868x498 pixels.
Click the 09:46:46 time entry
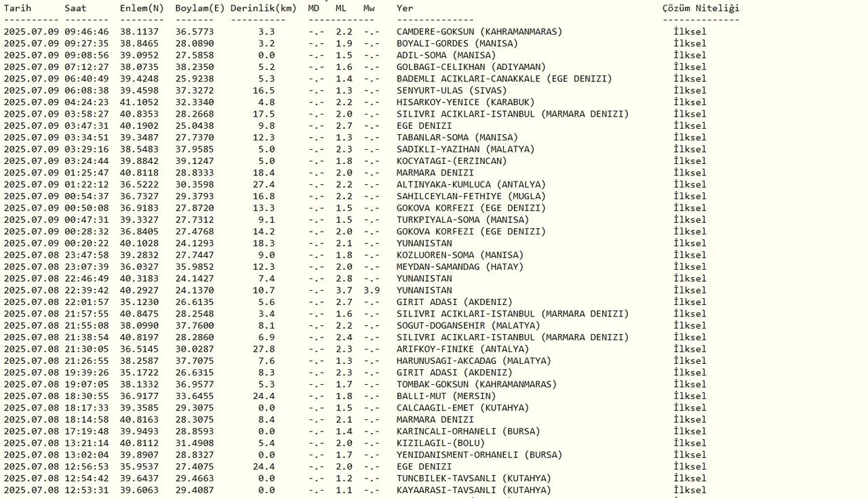(x=86, y=32)
